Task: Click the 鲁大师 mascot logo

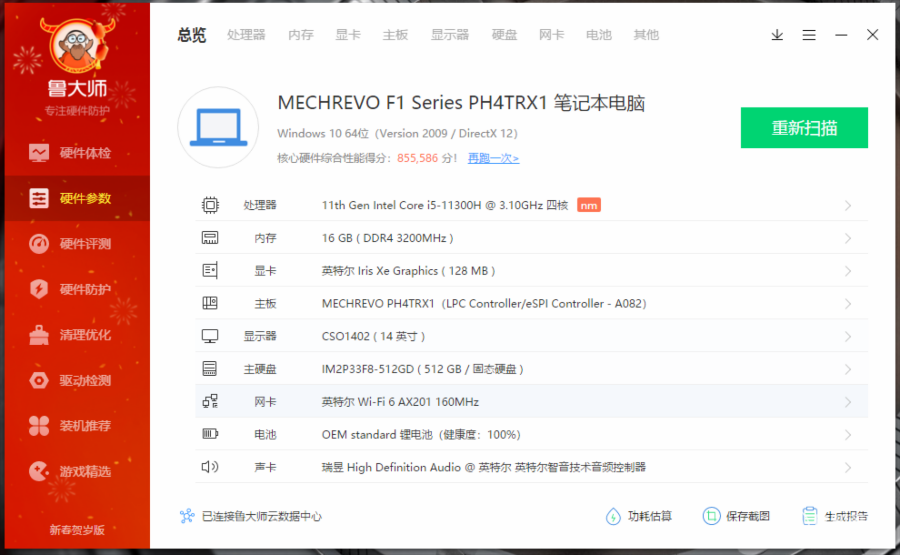Action: pyautogui.click(x=77, y=46)
